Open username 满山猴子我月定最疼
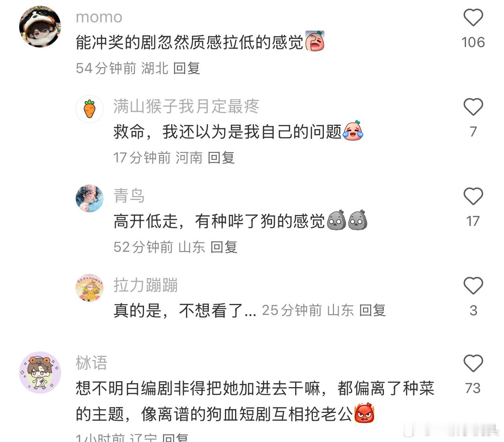 click(186, 106)
